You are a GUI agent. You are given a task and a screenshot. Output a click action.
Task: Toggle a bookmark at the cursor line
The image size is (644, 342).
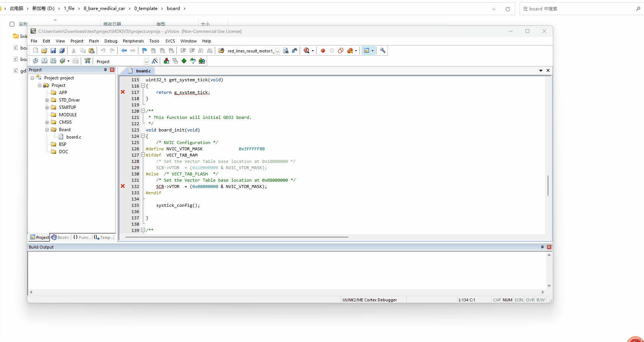coord(144,51)
